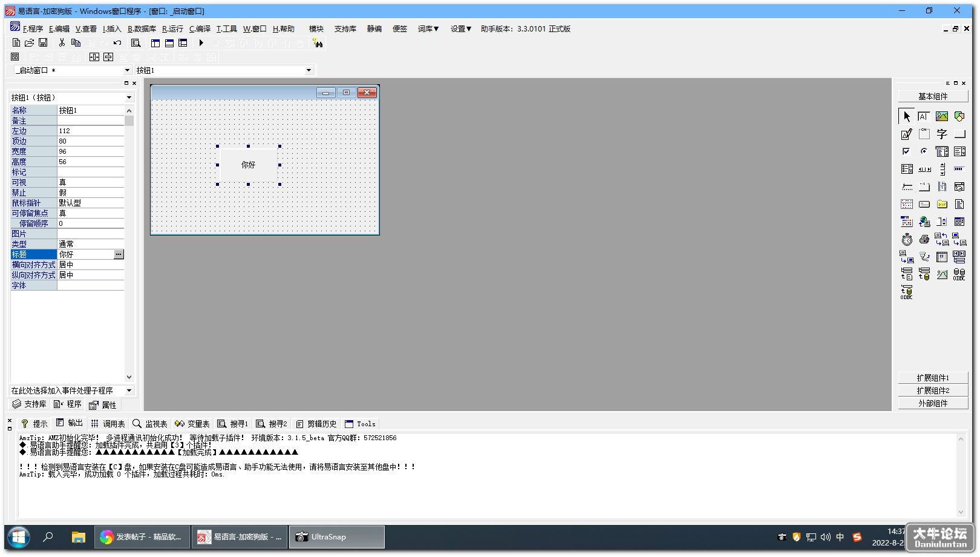This screenshot has width=980, height=557.
Task: Select the radio button component icon
Action: pyautogui.click(x=924, y=151)
